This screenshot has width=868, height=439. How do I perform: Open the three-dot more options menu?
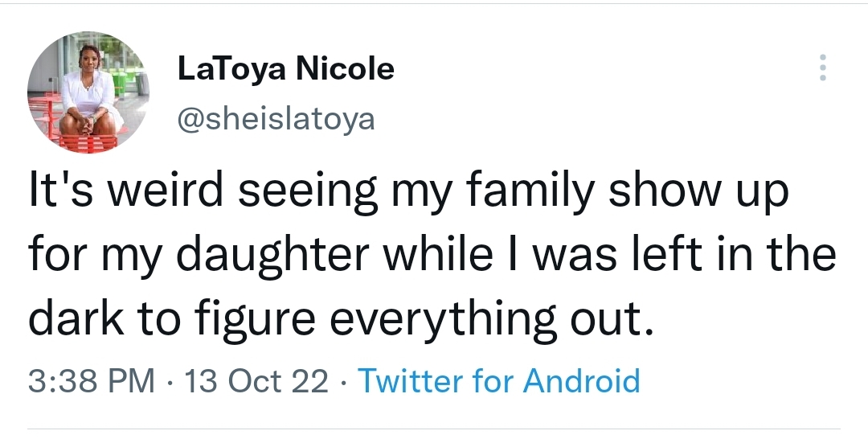click(821, 68)
